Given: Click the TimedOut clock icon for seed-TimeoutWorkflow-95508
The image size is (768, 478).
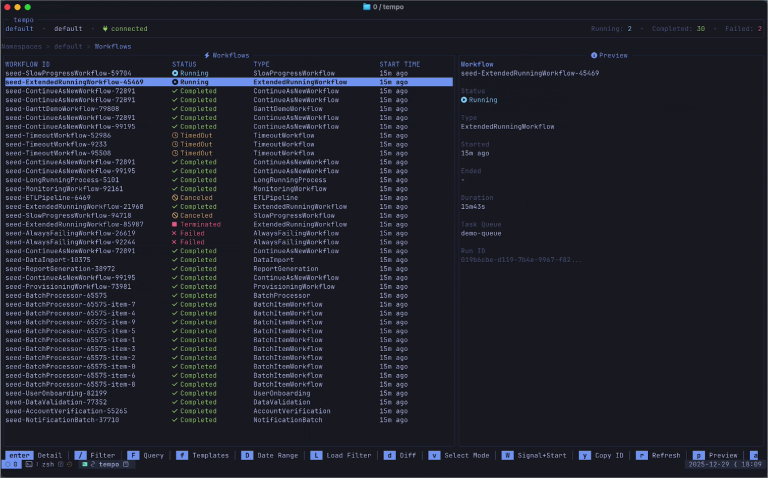Looking at the screenshot, I should point(175,153).
